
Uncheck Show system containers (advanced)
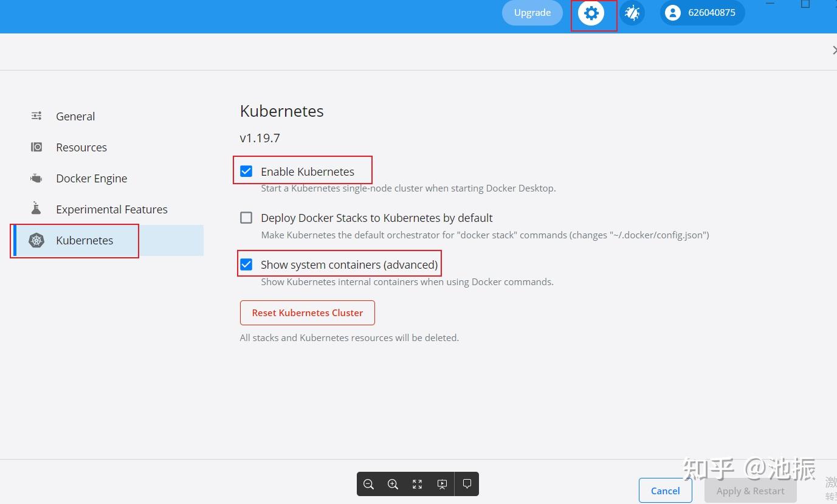coord(246,264)
